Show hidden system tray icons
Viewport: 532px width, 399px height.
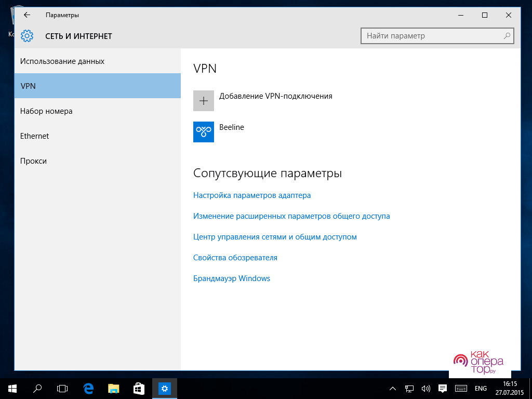pyautogui.click(x=393, y=388)
